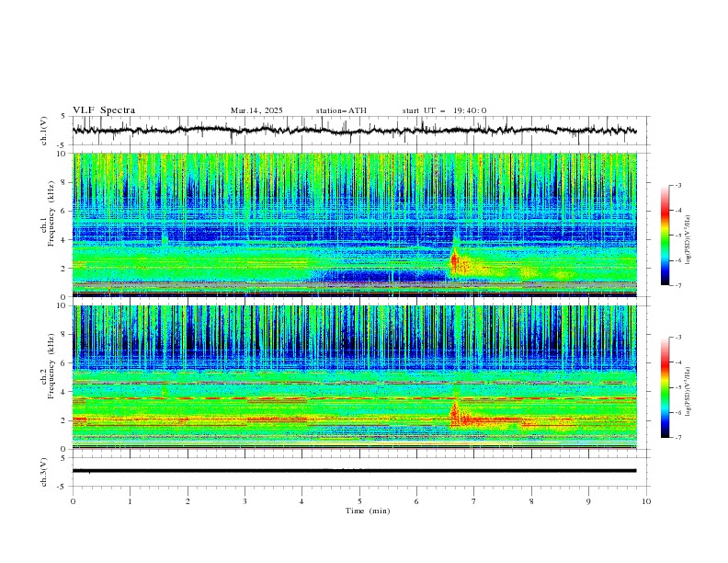Click the "ch.3(V)" waveform axis label

pos(44,472)
